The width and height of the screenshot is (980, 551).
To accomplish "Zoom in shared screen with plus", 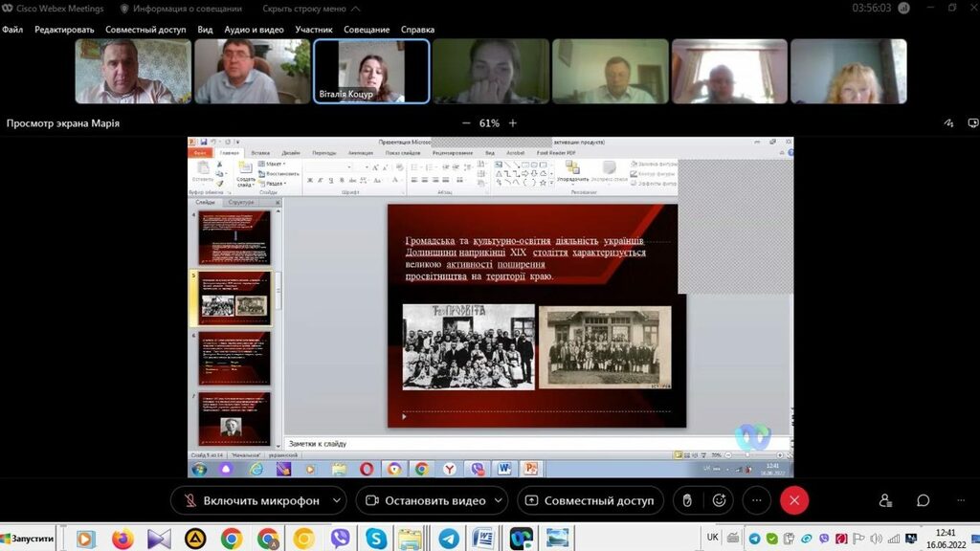I will coord(513,123).
